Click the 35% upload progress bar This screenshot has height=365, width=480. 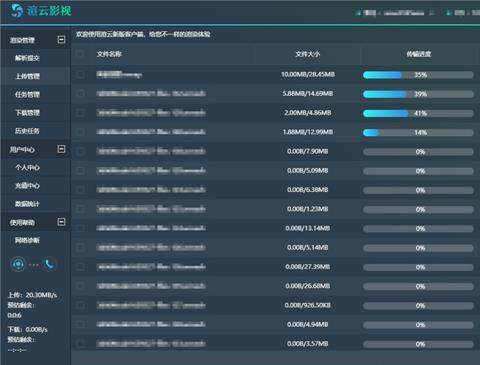click(418, 75)
